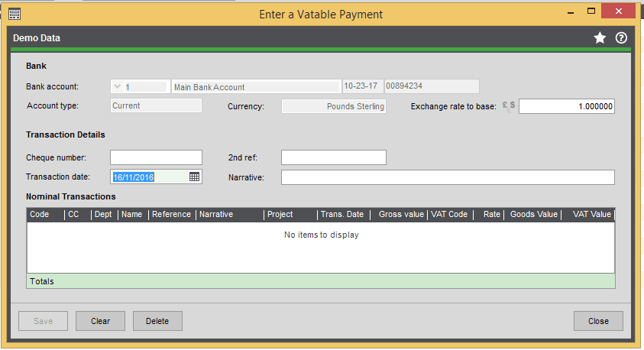Screen dimensions: 644x350
Task: Click the Save button
Action: [43, 321]
